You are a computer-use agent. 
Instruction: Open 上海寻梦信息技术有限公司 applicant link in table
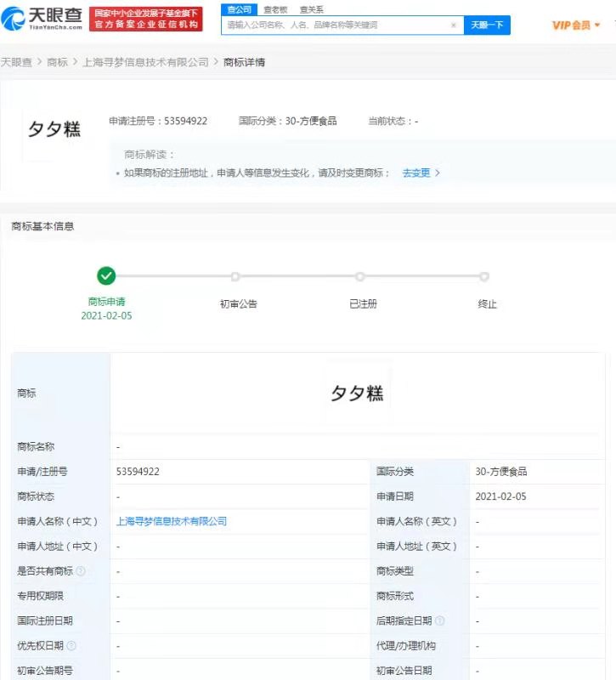click(x=172, y=521)
